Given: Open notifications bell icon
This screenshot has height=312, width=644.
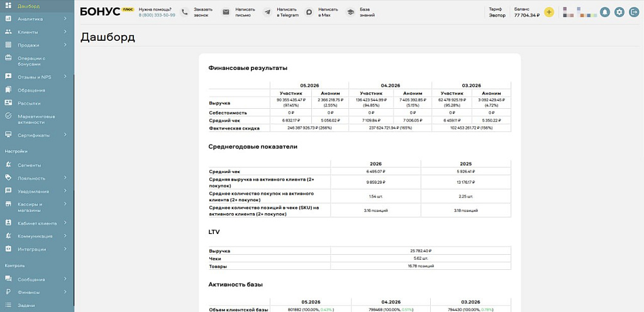Looking at the screenshot, I should click(604, 13).
